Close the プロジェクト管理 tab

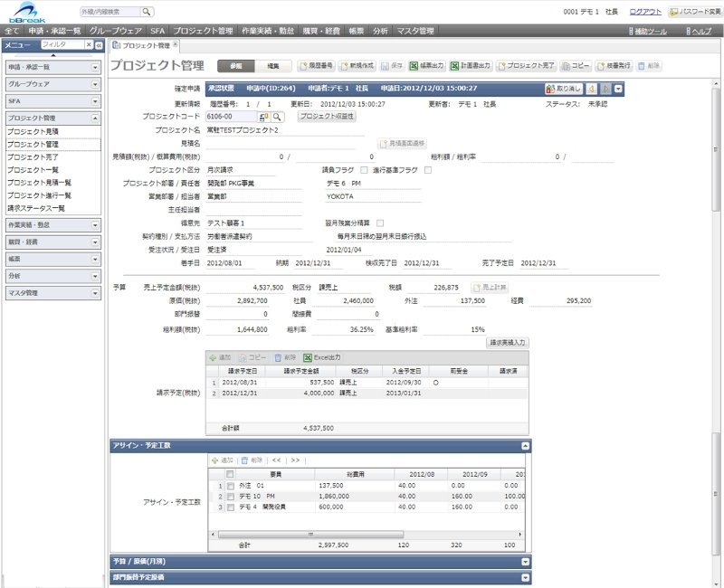point(176,44)
